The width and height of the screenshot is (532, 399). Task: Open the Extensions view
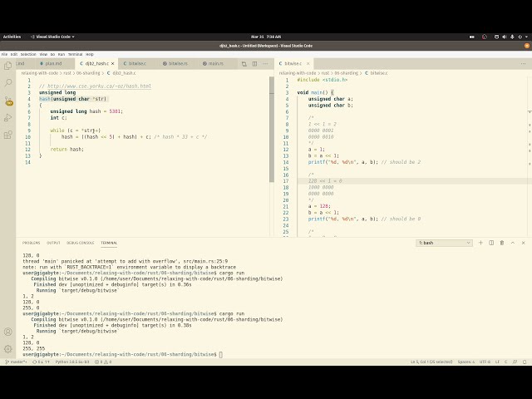[7, 135]
